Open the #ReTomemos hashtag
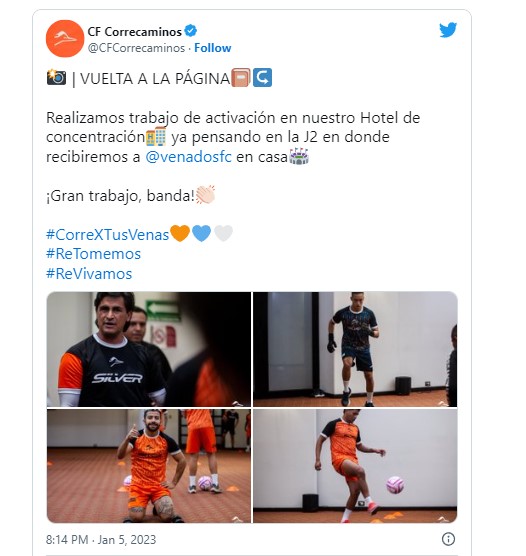This screenshot has width=526, height=556. [93, 254]
